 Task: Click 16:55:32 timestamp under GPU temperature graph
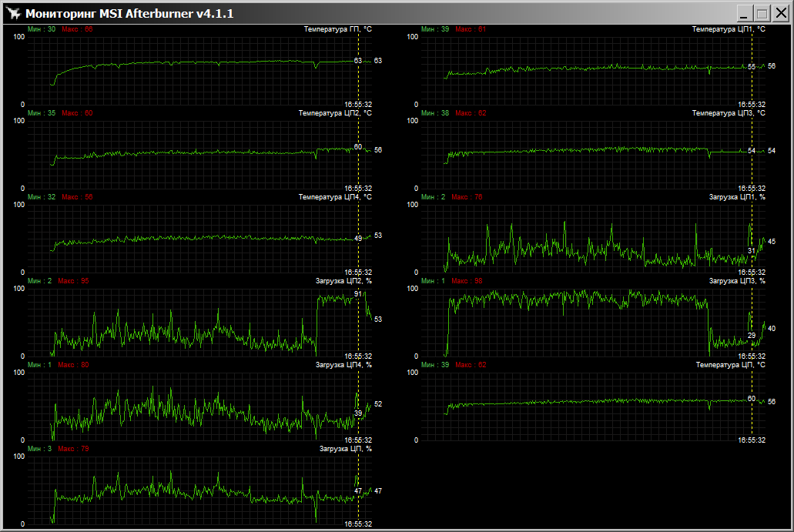click(x=358, y=104)
